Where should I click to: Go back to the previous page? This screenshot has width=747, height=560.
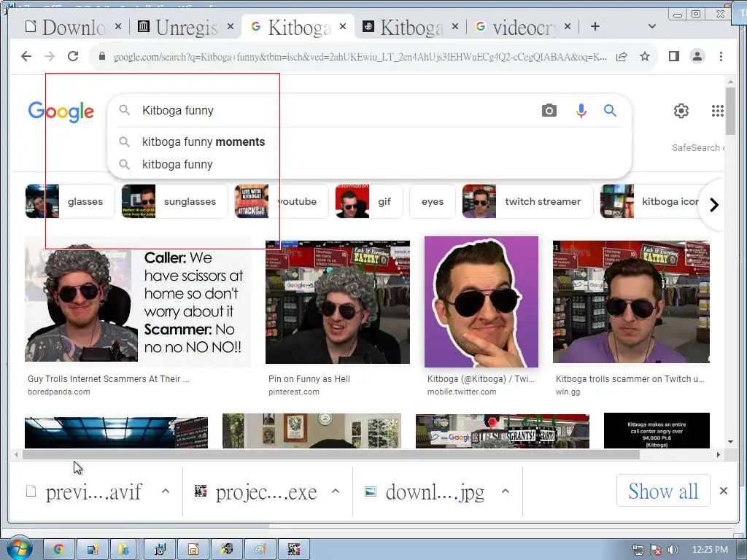point(26,56)
